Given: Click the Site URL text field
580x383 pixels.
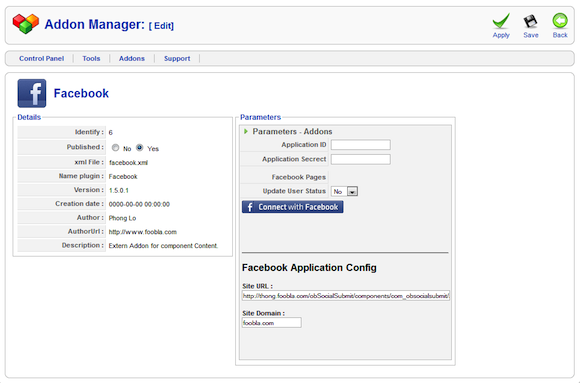Looking at the screenshot, I should tap(346, 296).
